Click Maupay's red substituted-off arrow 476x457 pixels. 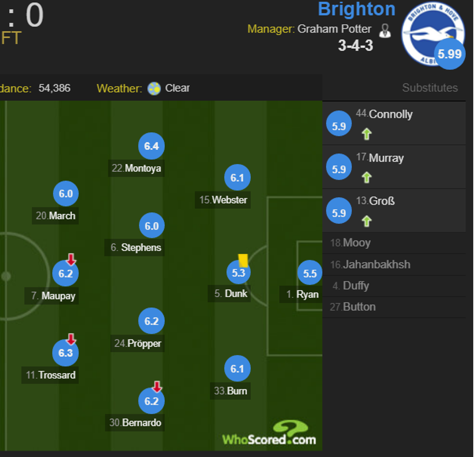tap(71, 259)
